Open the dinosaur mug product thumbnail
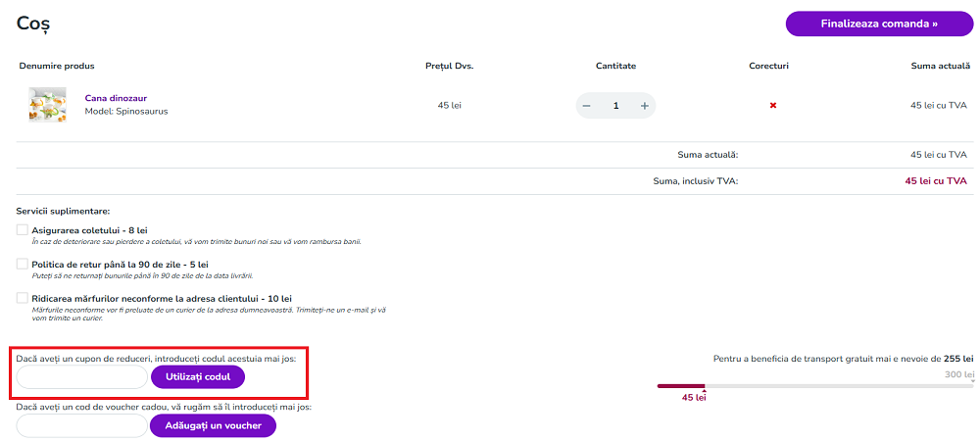Screen dimensions: 980x441 pyautogui.click(x=47, y=105)
